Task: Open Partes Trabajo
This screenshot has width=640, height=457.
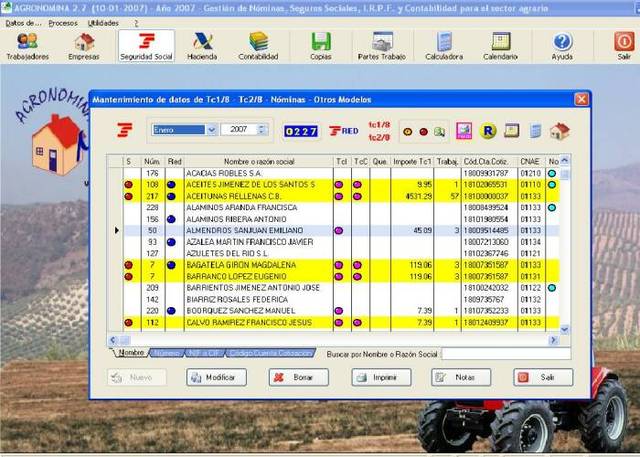Action: point(382,47)
